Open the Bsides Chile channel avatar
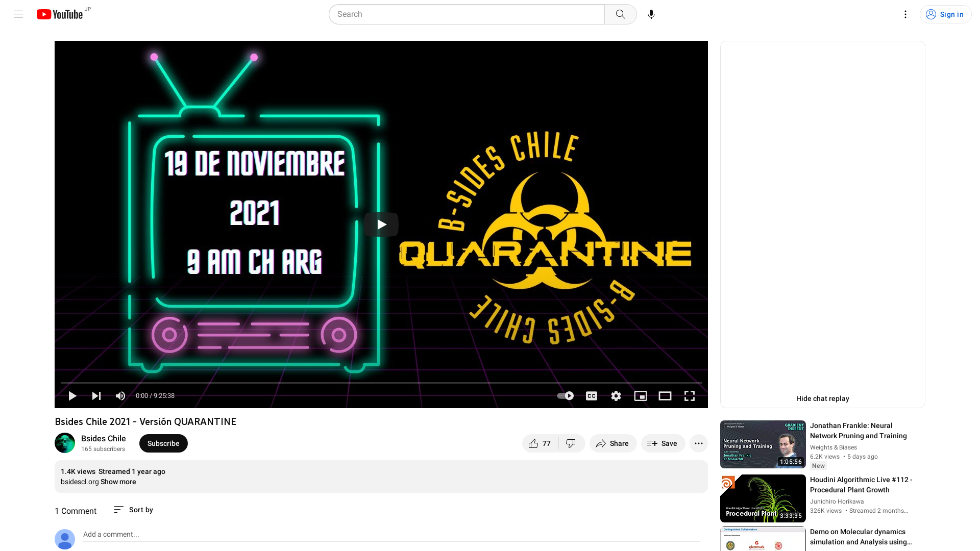The image size is (980, 551). pos(65,443)
